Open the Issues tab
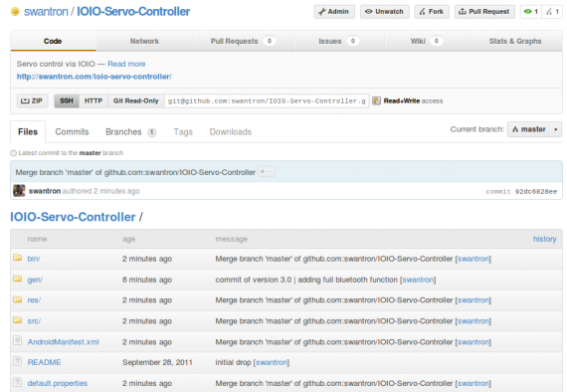 click(x=339, y=41)
